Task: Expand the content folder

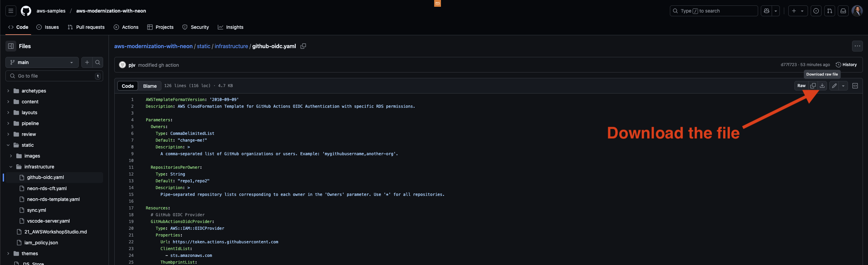Action: click(x=8, y=102)
